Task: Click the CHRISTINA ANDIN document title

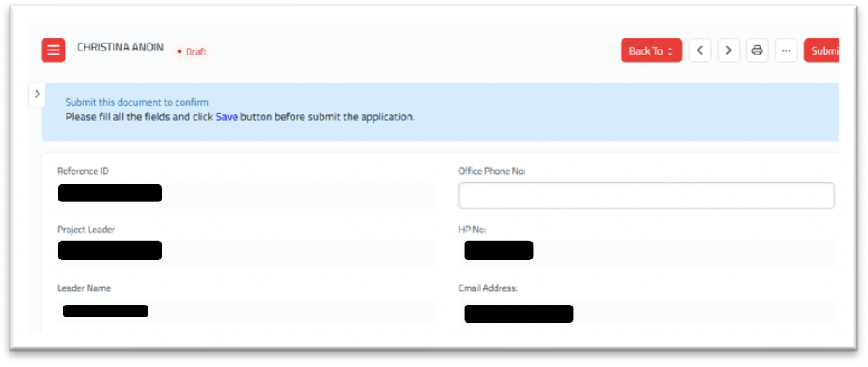Action: tap(120, 47)
